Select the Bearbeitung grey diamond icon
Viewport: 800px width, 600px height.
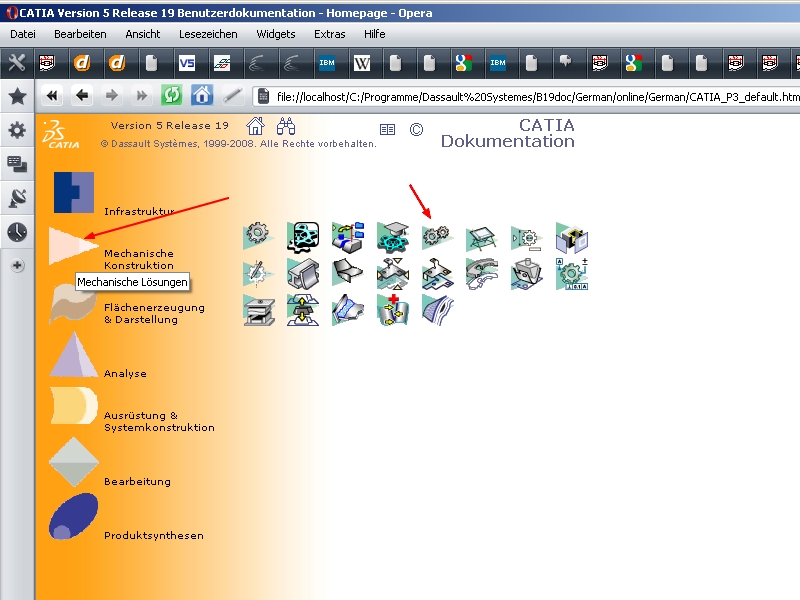74,462
